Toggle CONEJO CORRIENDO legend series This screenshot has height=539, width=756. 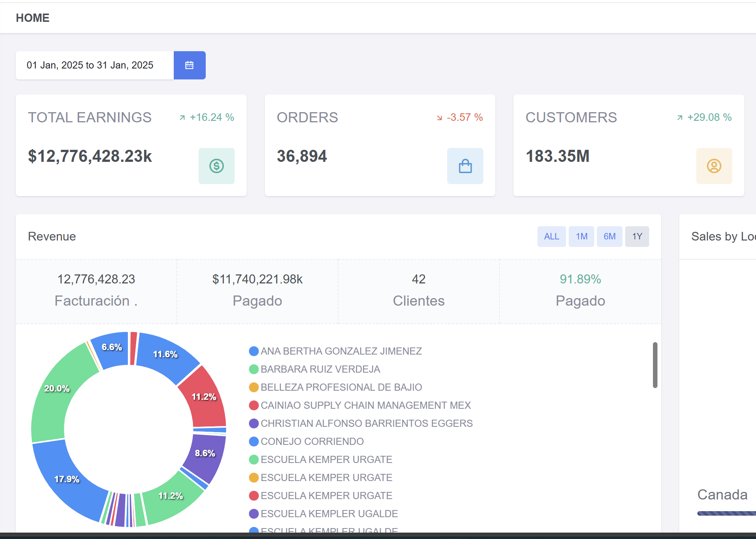[312, 442]
